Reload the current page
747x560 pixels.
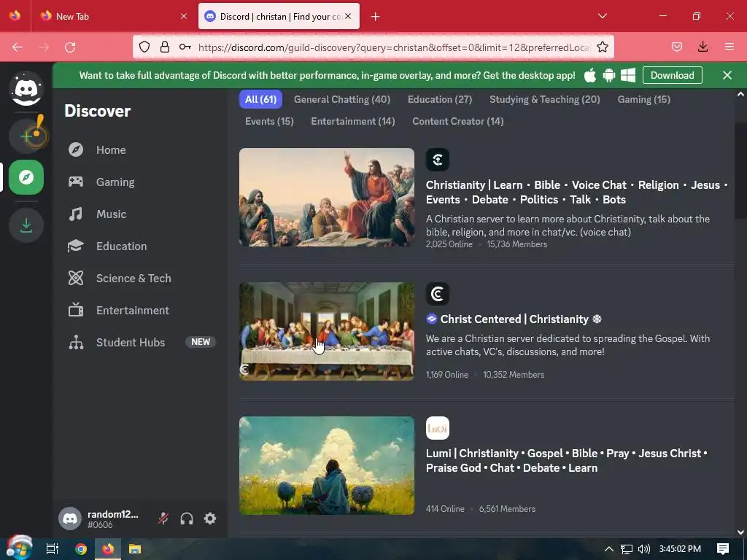tap(70, 47)
